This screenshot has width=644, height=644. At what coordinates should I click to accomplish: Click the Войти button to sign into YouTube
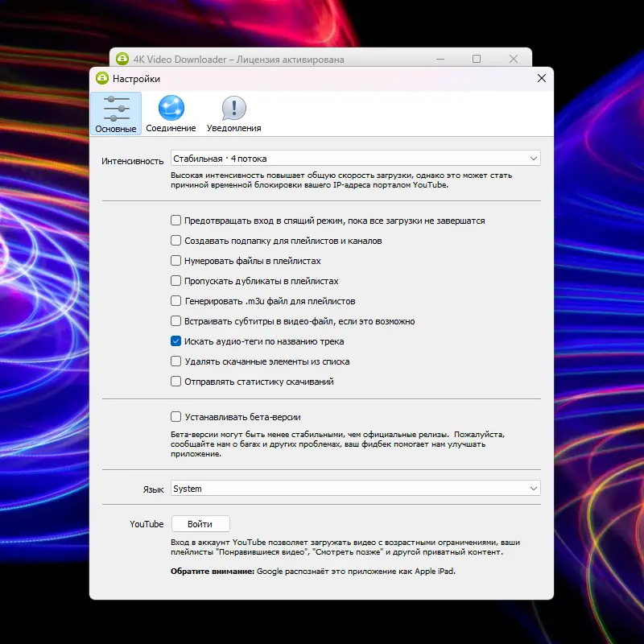point(200,522)
